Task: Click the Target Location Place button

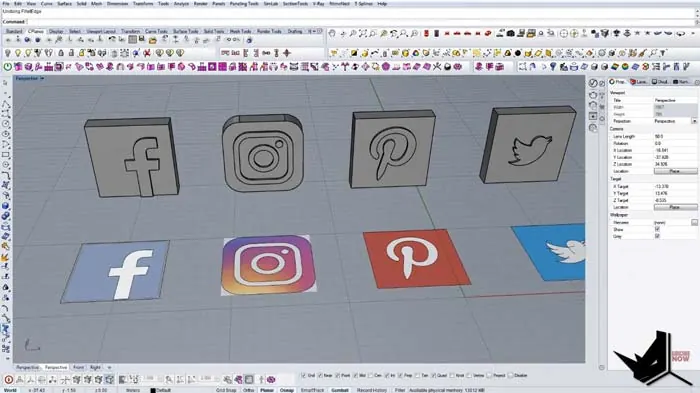Action: 675,207
